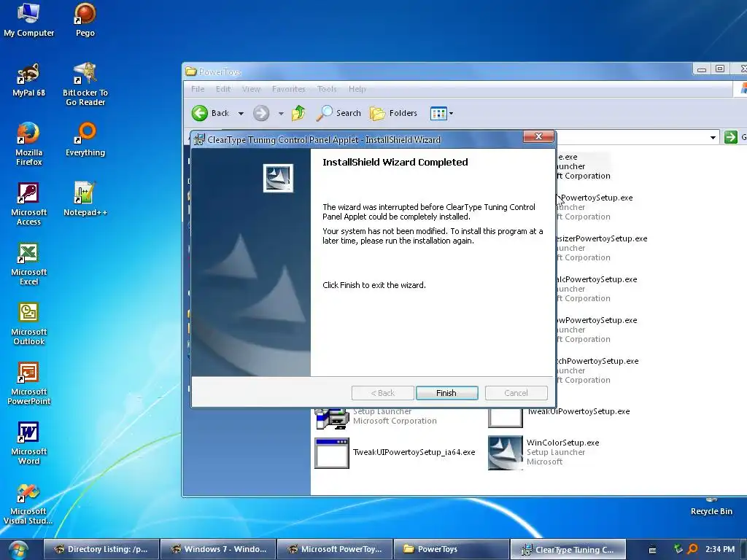Launch Mozilla Firefox desktop icon
This screenshot has width=747, height=560.
28,144
